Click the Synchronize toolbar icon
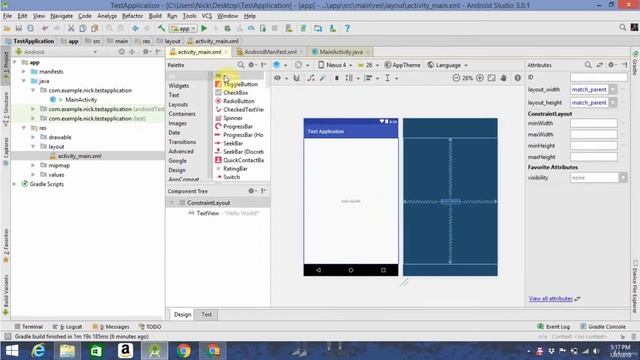640x360 pixels. (x=31, y=28)
